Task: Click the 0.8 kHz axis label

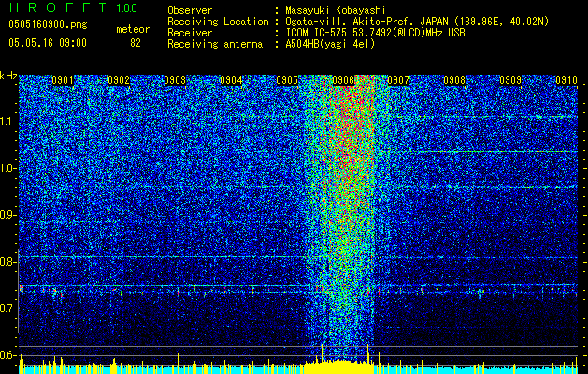Action: click(x=7, y=262)
